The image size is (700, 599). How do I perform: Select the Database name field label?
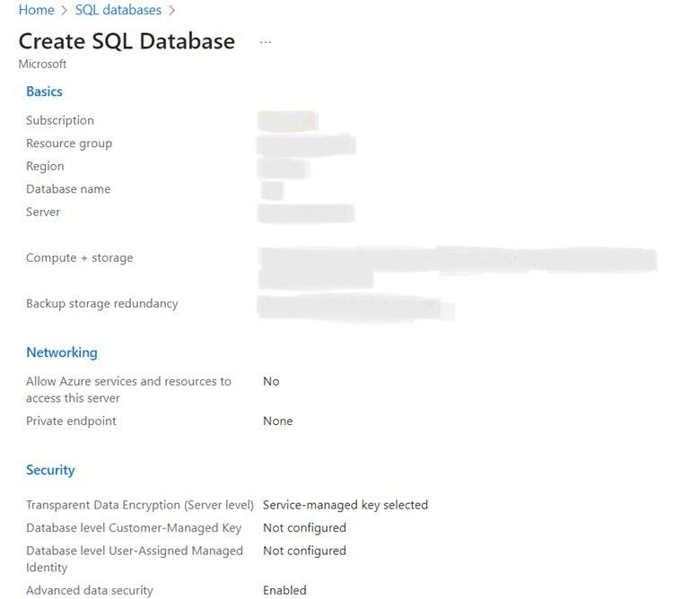68,189
